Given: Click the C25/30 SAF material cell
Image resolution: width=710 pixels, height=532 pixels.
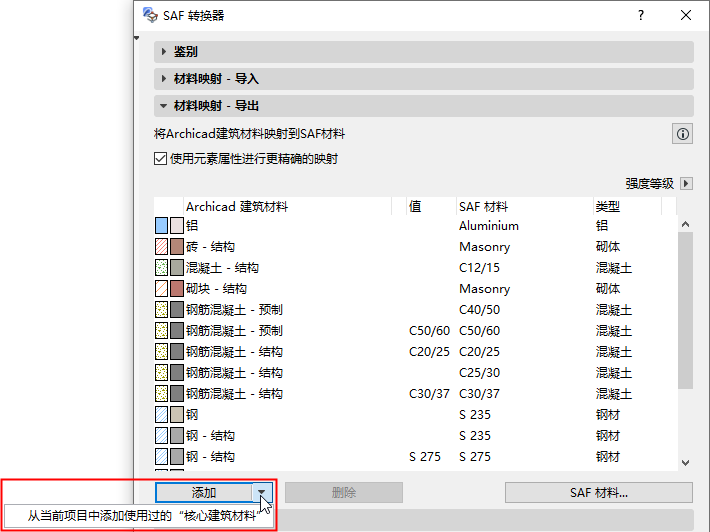Looking at the screenshot, I should [480, 373].
